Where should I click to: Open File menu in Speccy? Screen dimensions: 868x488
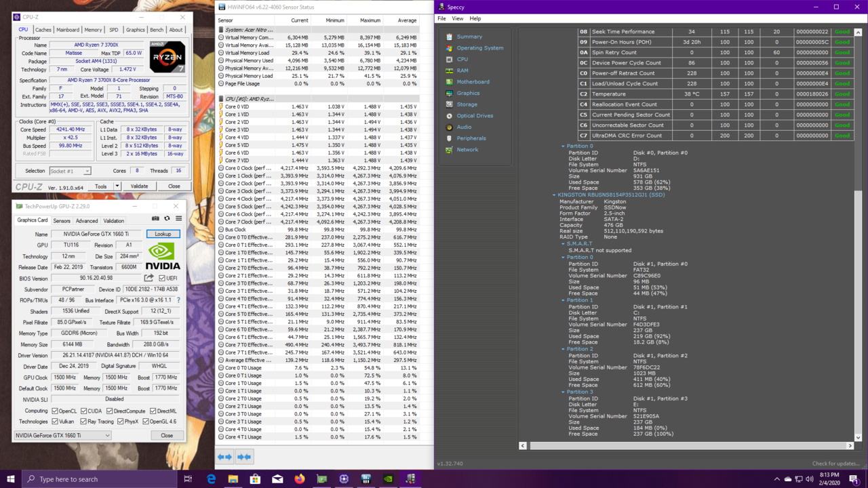[442, 18]
